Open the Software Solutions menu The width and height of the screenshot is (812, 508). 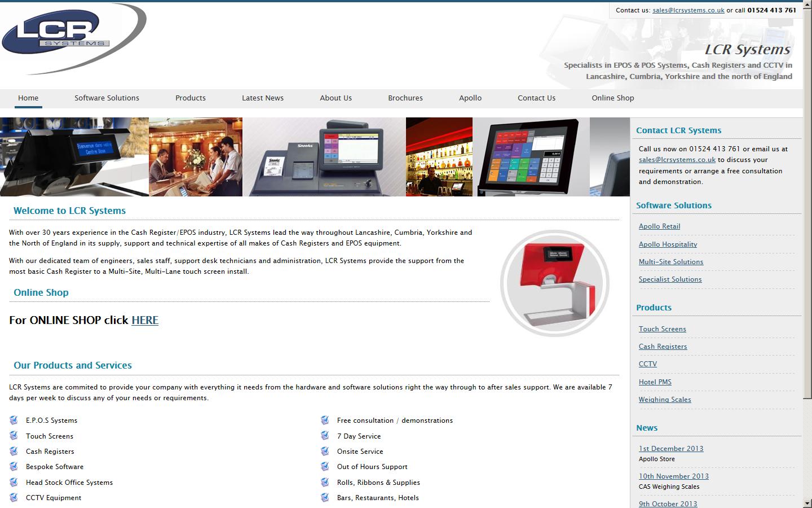click(x=107, y=98)
